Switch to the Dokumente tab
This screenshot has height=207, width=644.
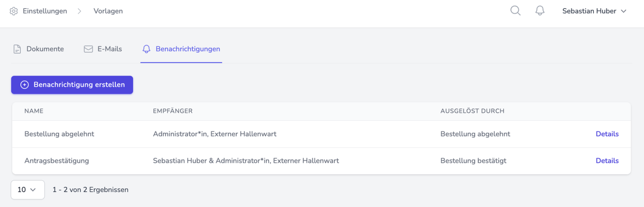[x=45, y=49]
